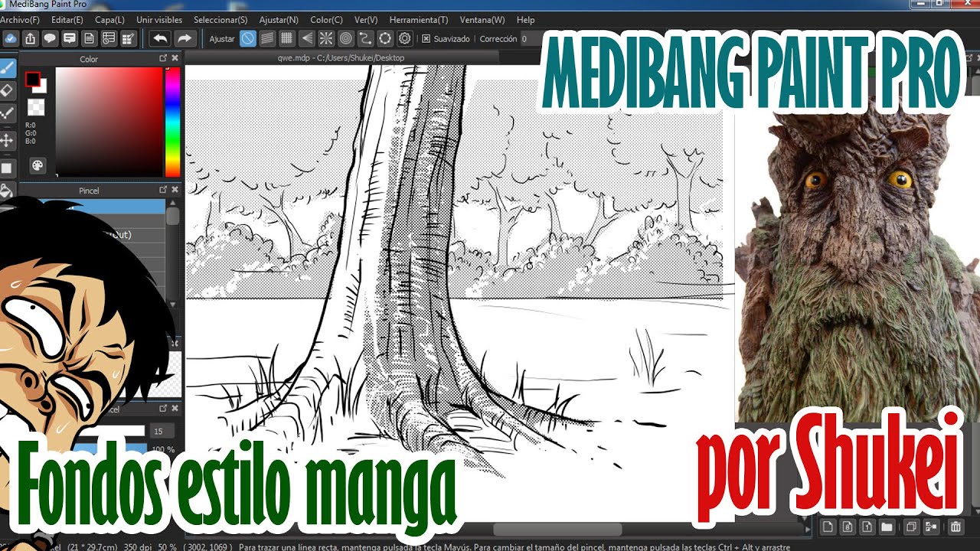
Task: Open the Seleccionar(S) menu
Action: click(x=220, y=20)
